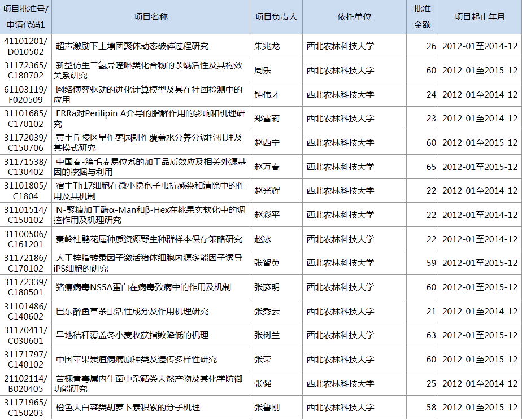Click the amount 65 in 赵万春 row
Image resolution: width=522 pixels, height=420 pixels.
pos(431,167)
